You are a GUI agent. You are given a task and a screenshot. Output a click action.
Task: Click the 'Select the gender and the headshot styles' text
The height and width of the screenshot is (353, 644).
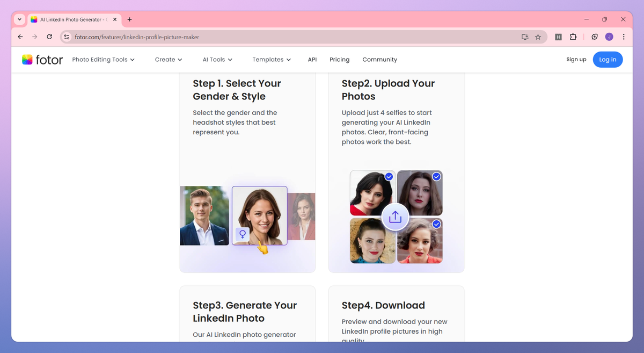tap(235, 123)
